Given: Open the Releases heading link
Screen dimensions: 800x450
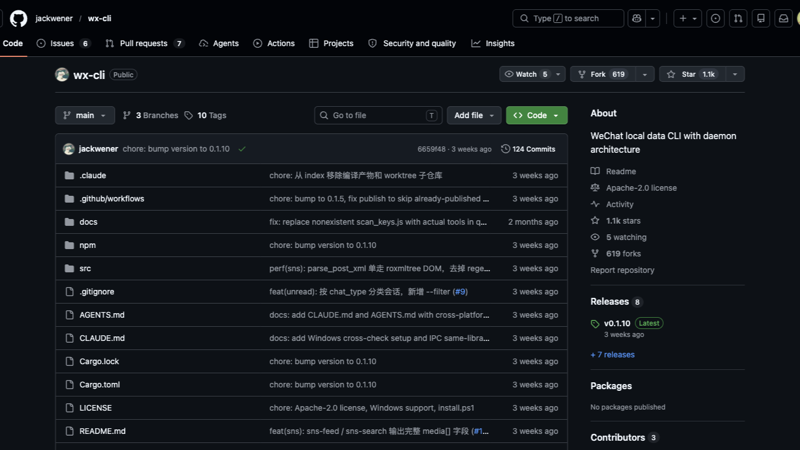Looking at the screenshot, I should [610, 302].
